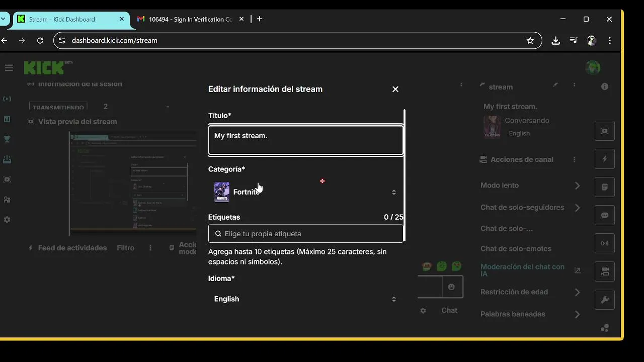Bookmark this page with the star icon
The image size is (644, 362).
tap(530, 40)
